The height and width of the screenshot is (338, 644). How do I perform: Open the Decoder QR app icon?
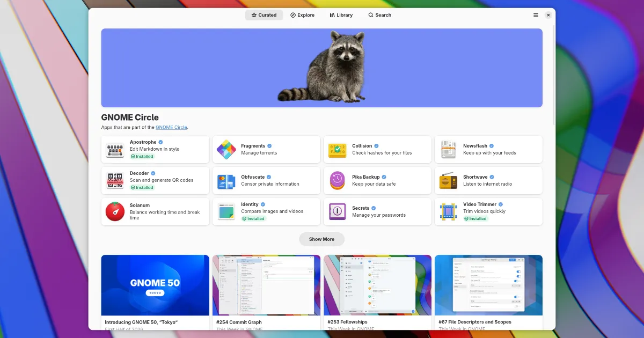[x=115, y=180]
